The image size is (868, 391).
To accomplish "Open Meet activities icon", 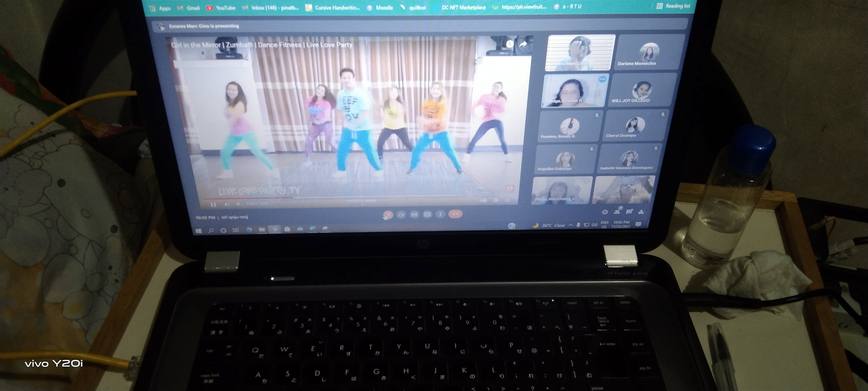I will (x=641, y=212).
